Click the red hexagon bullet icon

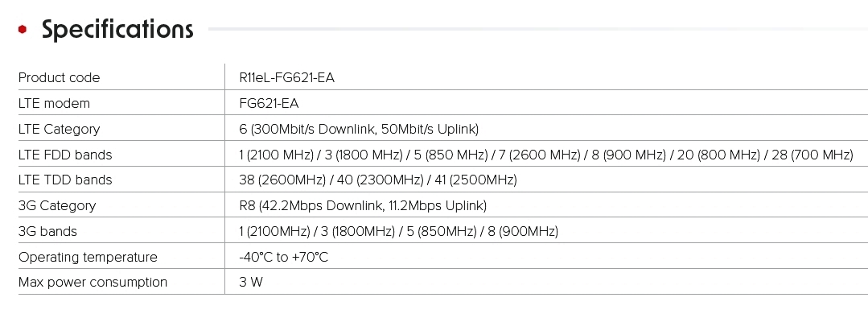[x=23, y=29]
